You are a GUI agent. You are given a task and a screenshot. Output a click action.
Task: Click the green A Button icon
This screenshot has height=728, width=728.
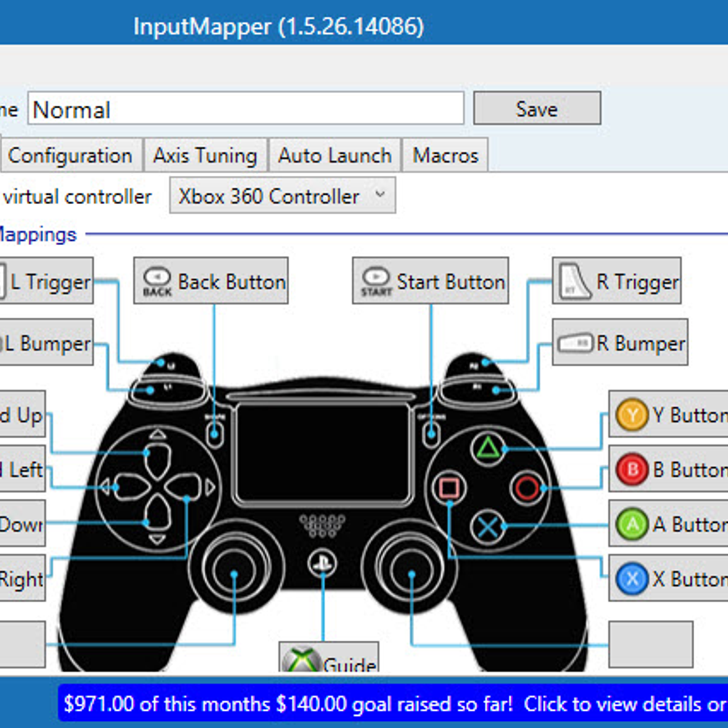pos(632,524)
